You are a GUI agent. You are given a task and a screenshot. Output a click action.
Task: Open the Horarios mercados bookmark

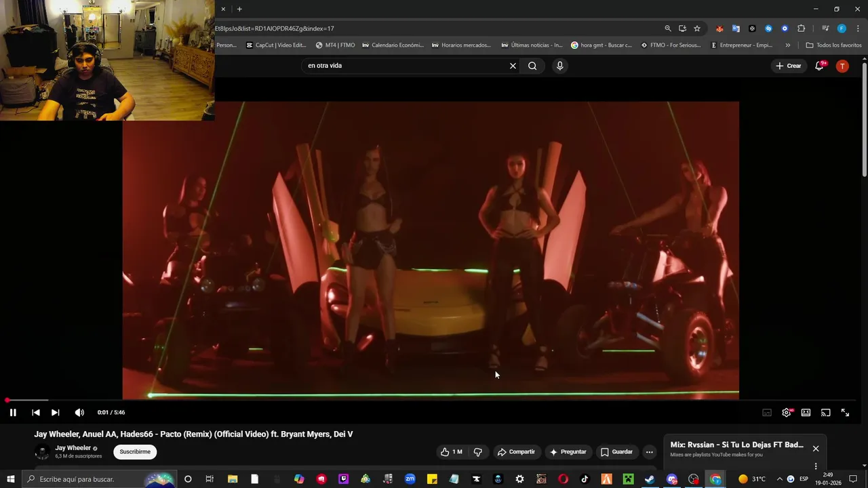pos(461,45)
